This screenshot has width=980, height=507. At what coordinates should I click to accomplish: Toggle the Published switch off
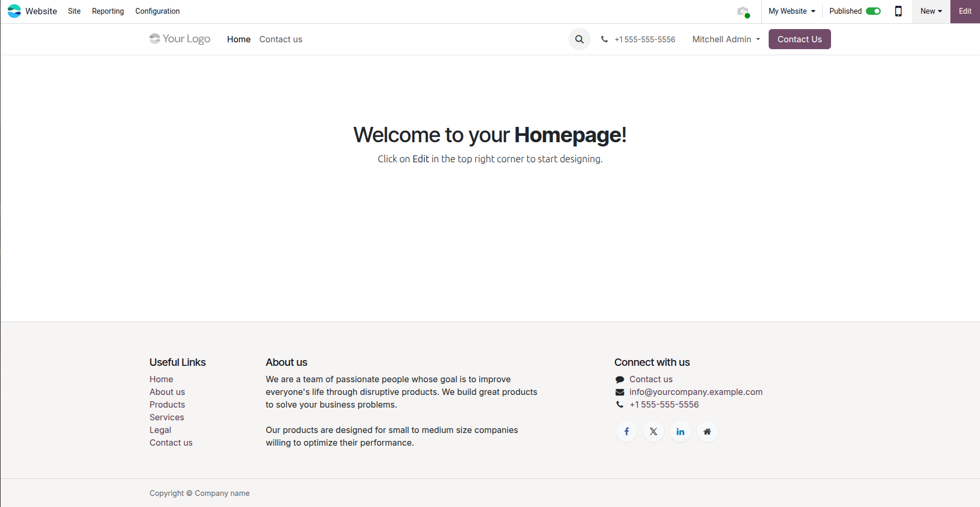click(873, 11)
